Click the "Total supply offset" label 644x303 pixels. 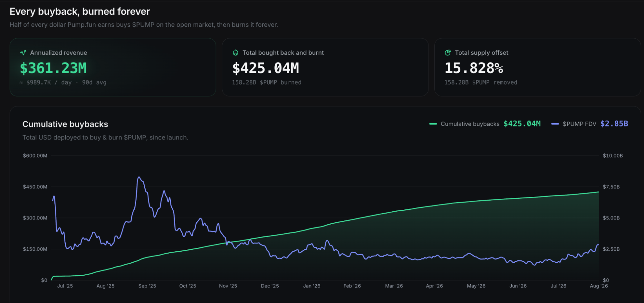[482, 53]
